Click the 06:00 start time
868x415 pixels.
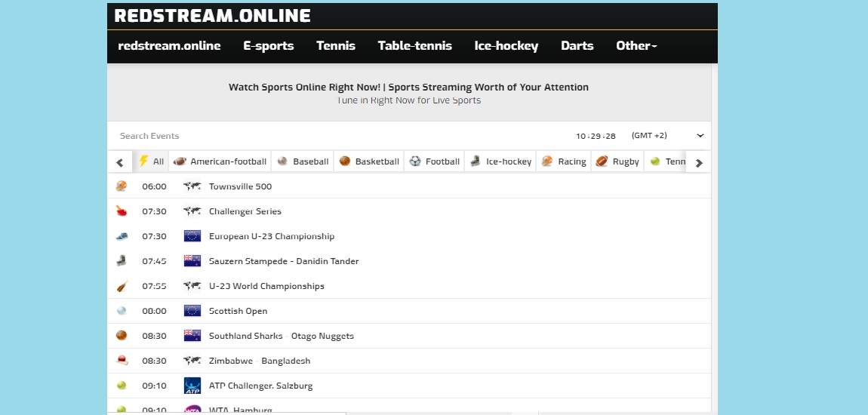[154, 186]
